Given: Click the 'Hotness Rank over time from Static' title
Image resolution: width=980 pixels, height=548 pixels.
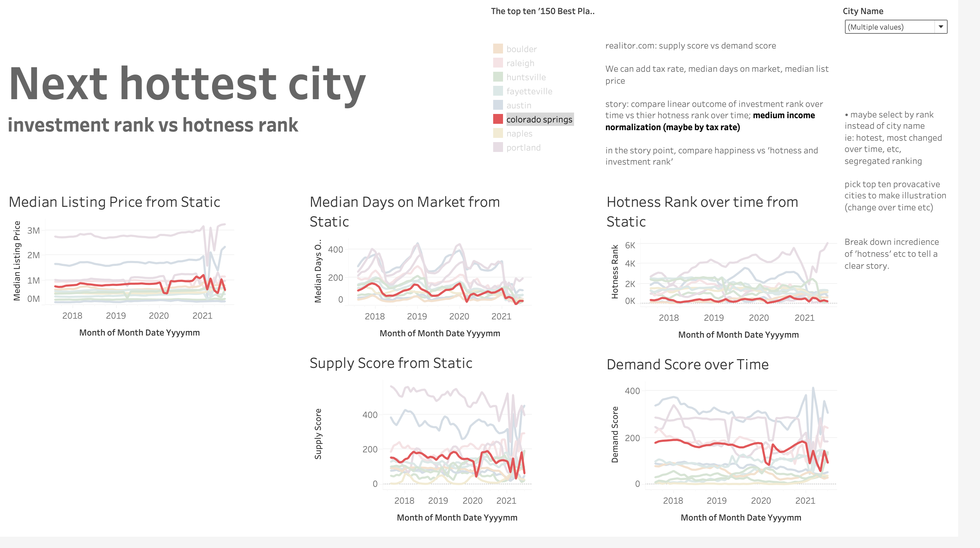Looking at the screenshot, I should click(702, 211).
